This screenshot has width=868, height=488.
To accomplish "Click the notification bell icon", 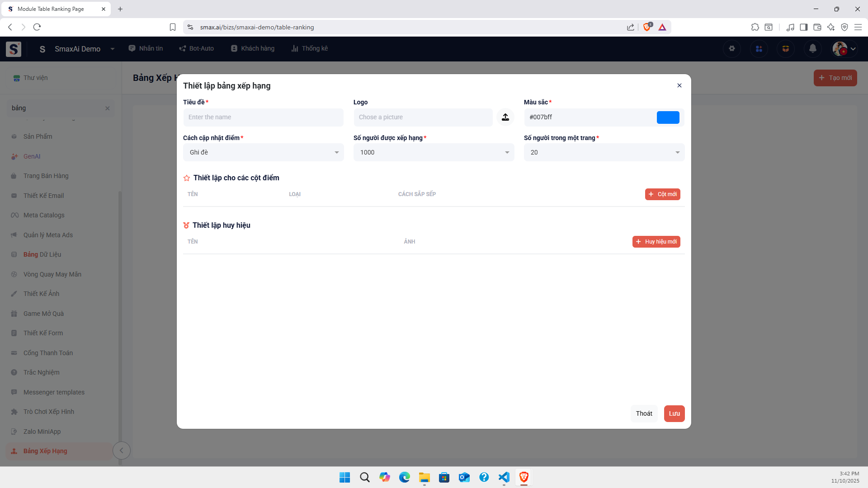I will click(x=812, y=49).
